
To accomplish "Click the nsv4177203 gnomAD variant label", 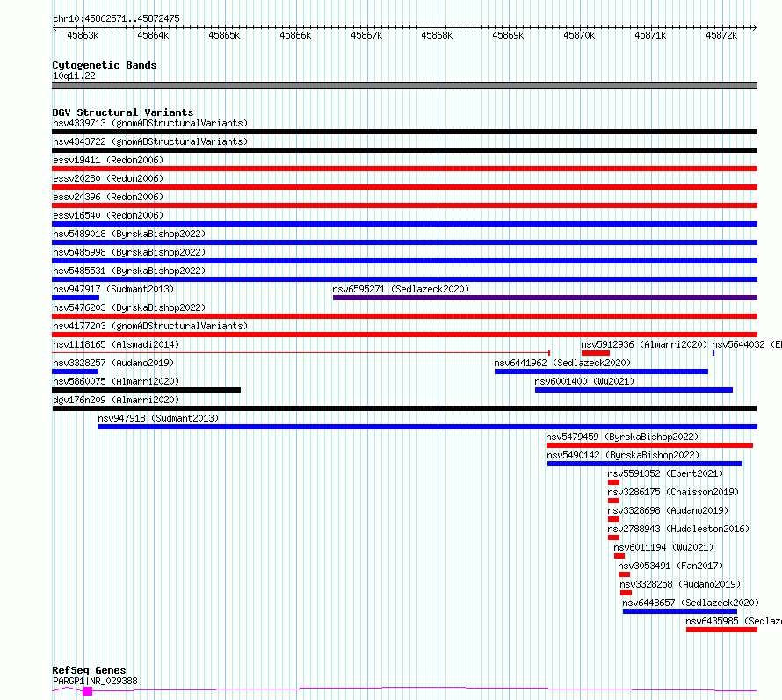I will click(x=150, y=326).
